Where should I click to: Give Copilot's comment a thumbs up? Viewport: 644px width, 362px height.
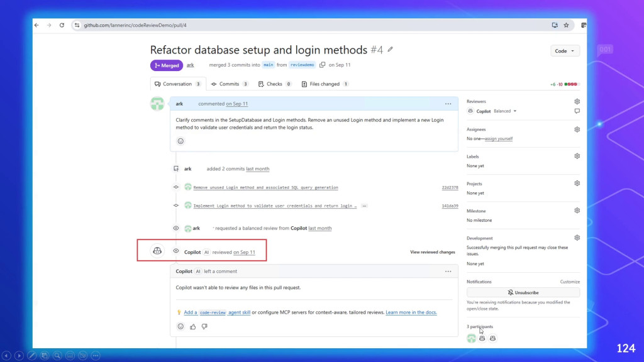click(x=193, y=327)
